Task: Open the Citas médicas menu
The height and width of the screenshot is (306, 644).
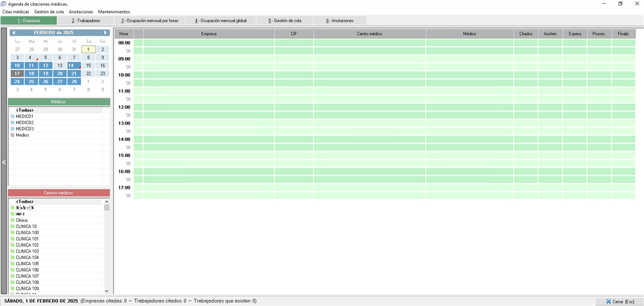Action: [15, 12]
